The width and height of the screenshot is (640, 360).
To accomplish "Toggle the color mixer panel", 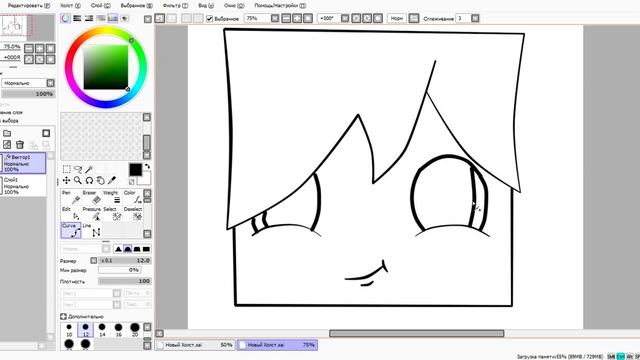I will (x=101, y=18).
